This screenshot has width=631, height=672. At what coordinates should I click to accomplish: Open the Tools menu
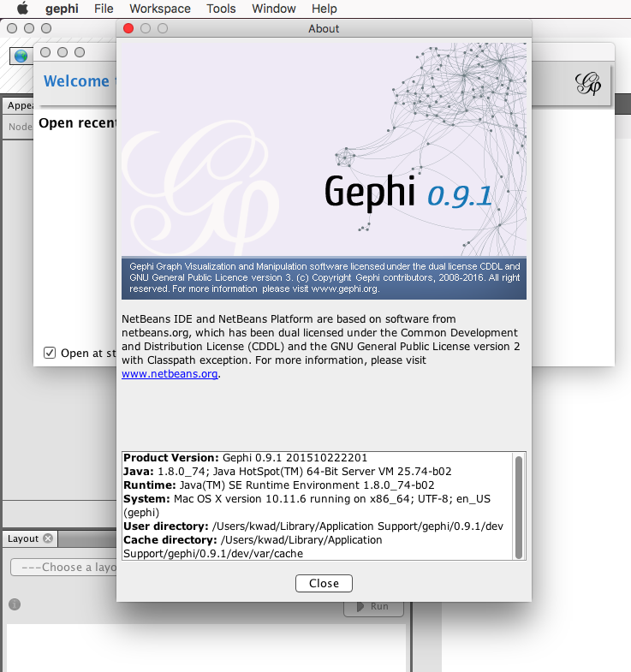click(x=221, y=9)
